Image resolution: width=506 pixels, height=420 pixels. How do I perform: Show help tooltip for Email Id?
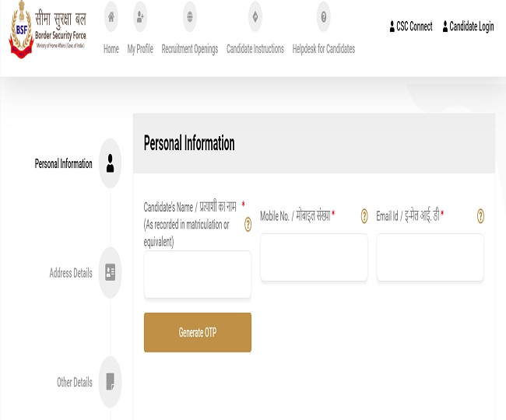pos(480,216)
